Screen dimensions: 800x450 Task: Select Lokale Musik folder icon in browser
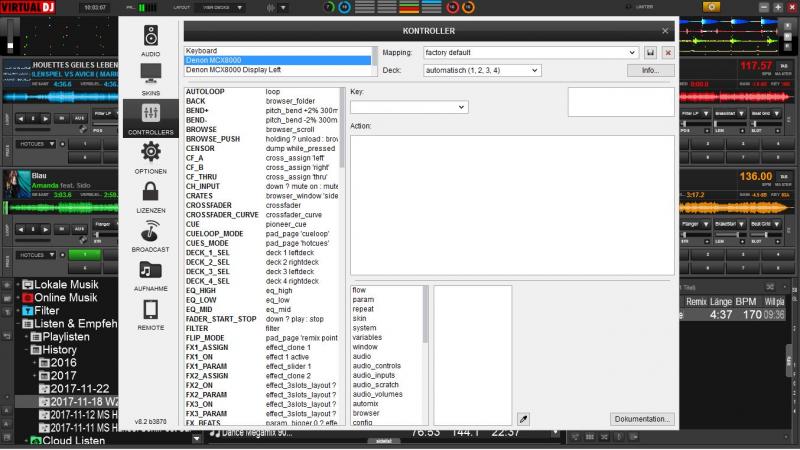(27, 285)
